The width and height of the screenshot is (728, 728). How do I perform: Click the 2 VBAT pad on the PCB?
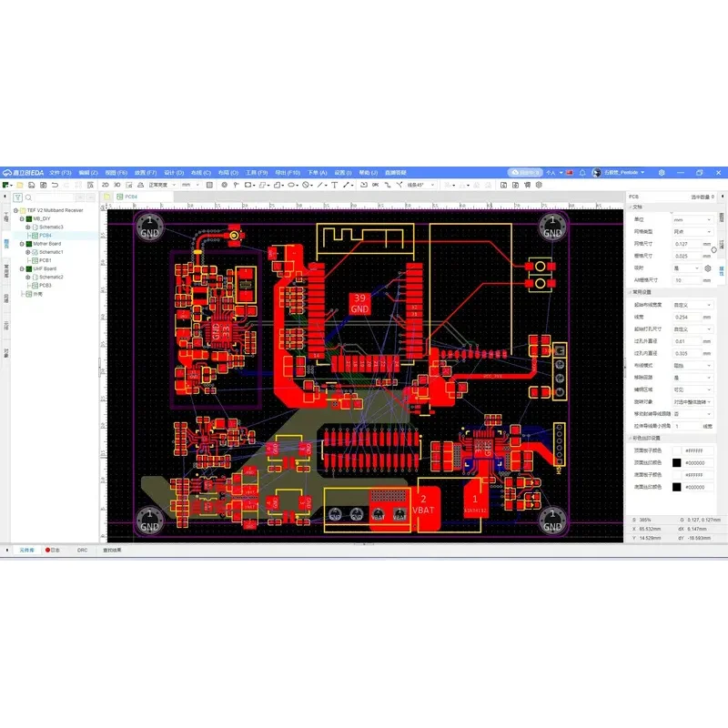[x=425, y=507]
